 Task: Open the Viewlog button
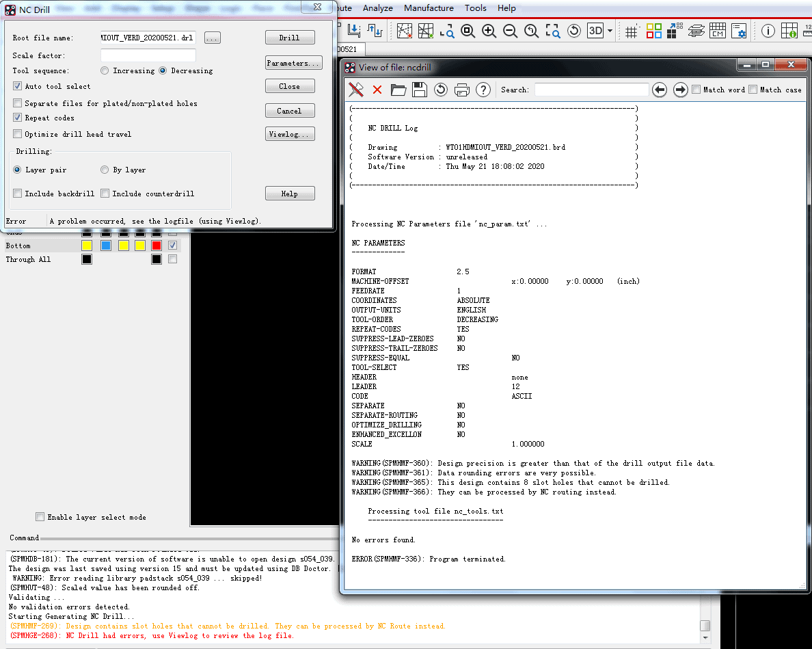pyautogui.click(x=290, y=133)
